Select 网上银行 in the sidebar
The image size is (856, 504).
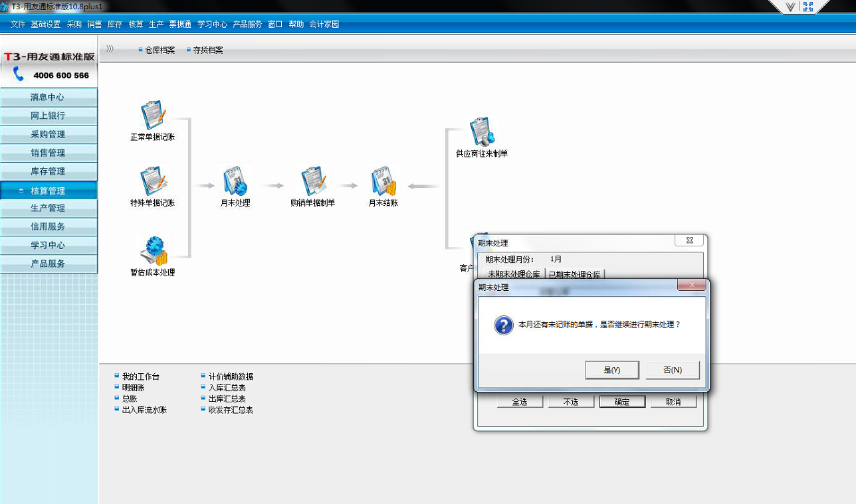click(49, 116)
